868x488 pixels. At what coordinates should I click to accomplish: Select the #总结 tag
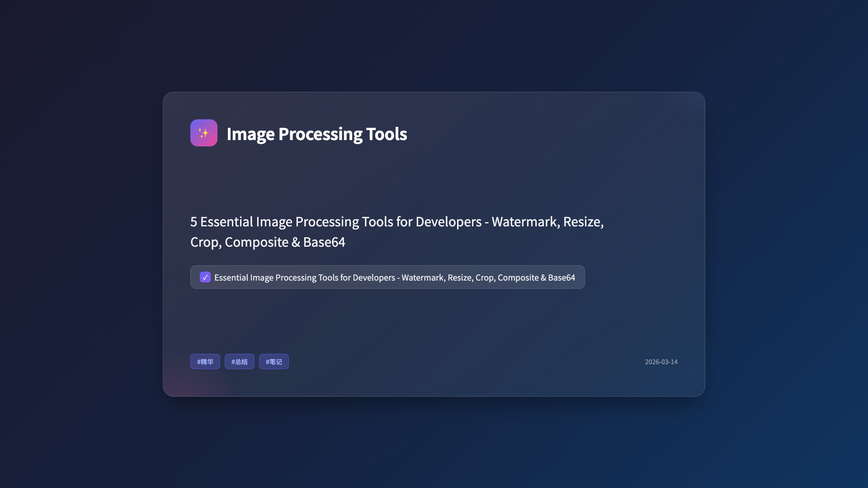(240, 361)
